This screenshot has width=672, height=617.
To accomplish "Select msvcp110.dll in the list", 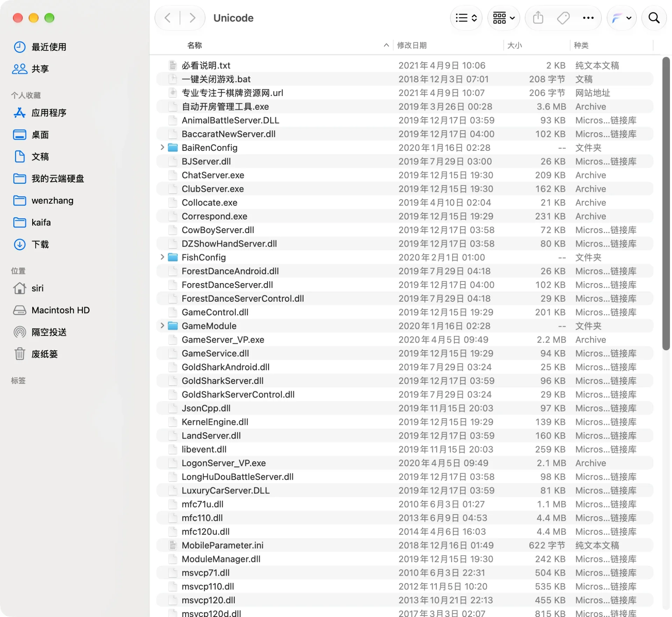I will point(405,586).
